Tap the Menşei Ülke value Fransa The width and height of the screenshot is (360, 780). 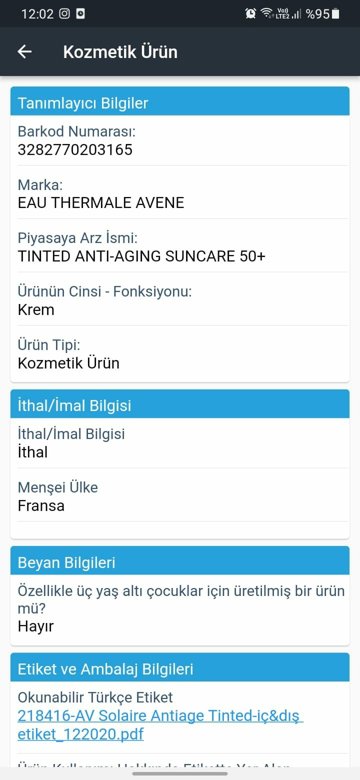[x=41, y=506]
